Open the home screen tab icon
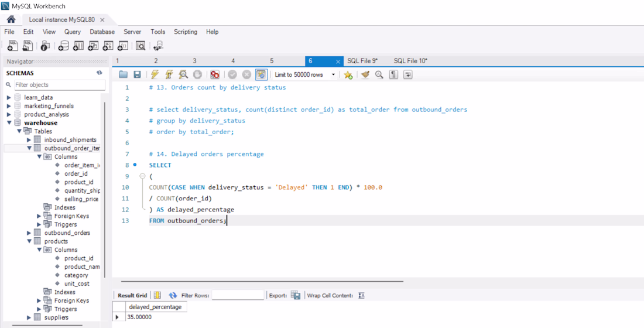644x328 pixels. point(11,19)
